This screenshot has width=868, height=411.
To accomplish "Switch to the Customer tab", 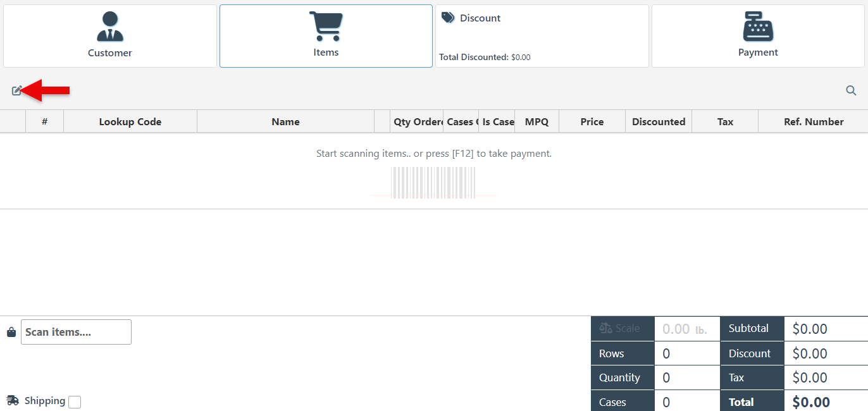I will (109, 37).
